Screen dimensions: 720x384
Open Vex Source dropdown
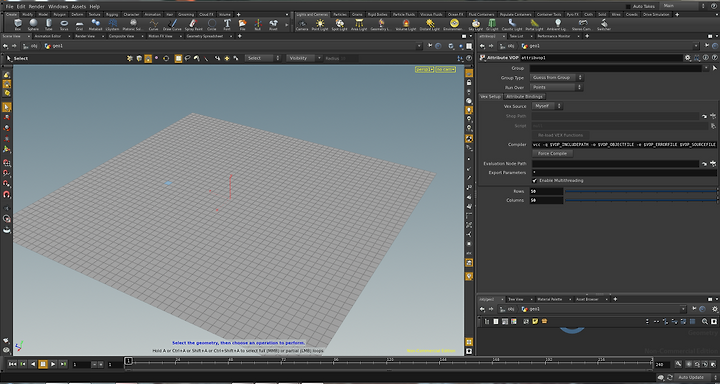coord(546,106)
